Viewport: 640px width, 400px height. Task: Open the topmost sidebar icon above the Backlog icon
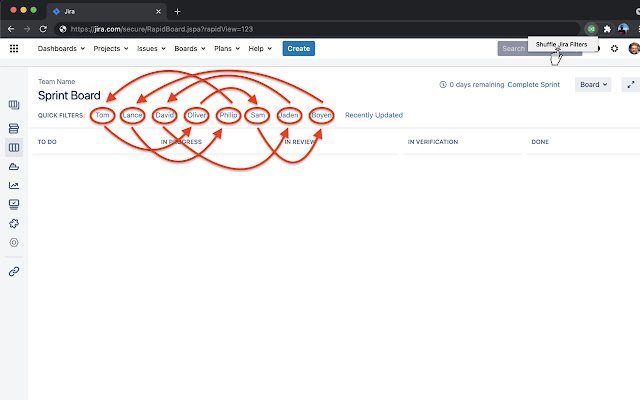(x=14, y=105)
